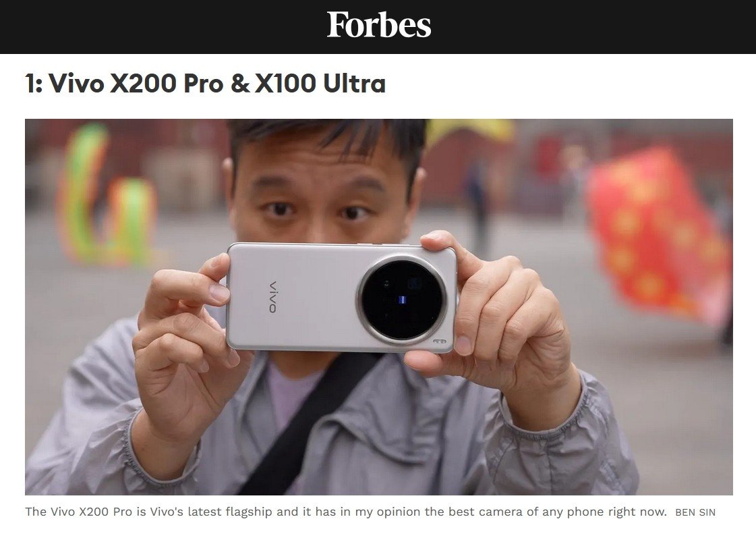Click the black Forbes header bar
Image resolution: width=756 pixels, height=542 pixels.
click(378, 26)
